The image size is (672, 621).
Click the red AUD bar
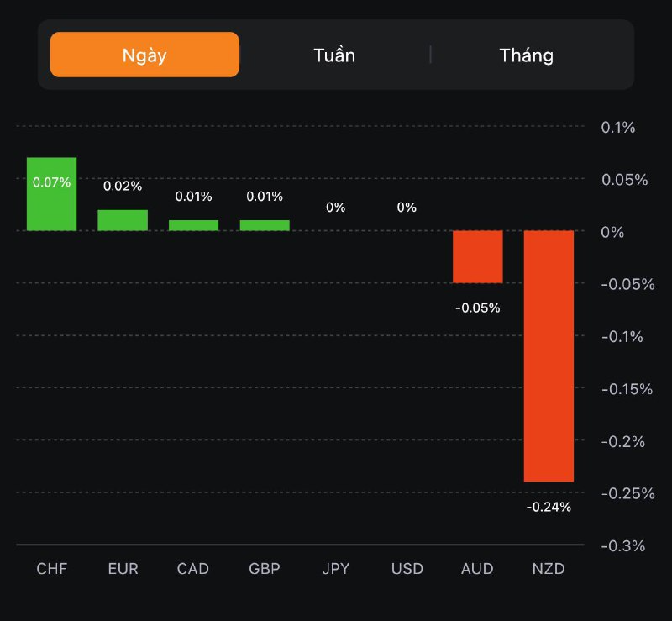(478, 256)
